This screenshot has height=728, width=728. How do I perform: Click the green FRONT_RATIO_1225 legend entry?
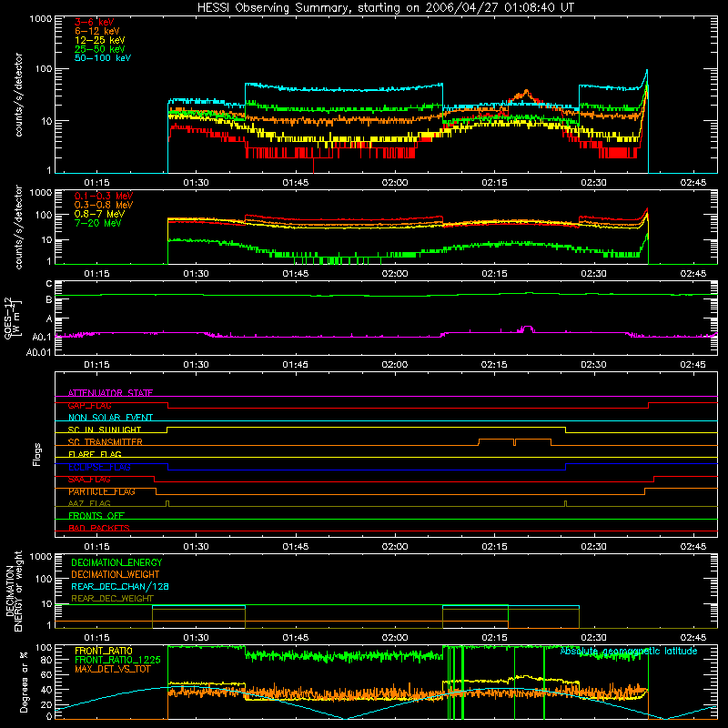point(117,660)
